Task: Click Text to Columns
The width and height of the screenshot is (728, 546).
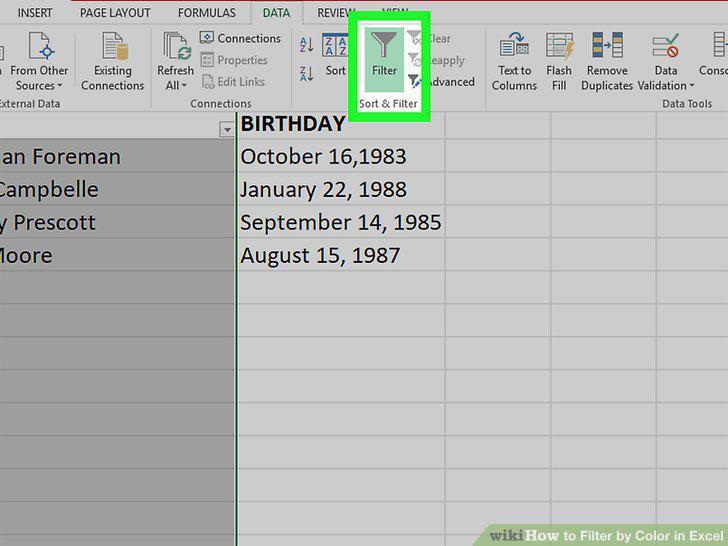Action: (x=514, y=61)
